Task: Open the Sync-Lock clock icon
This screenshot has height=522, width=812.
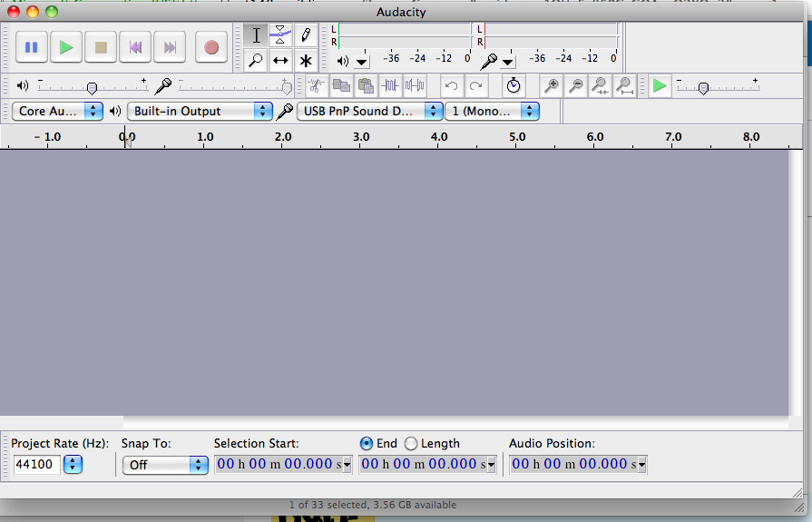Action: [x=514, y=85]
